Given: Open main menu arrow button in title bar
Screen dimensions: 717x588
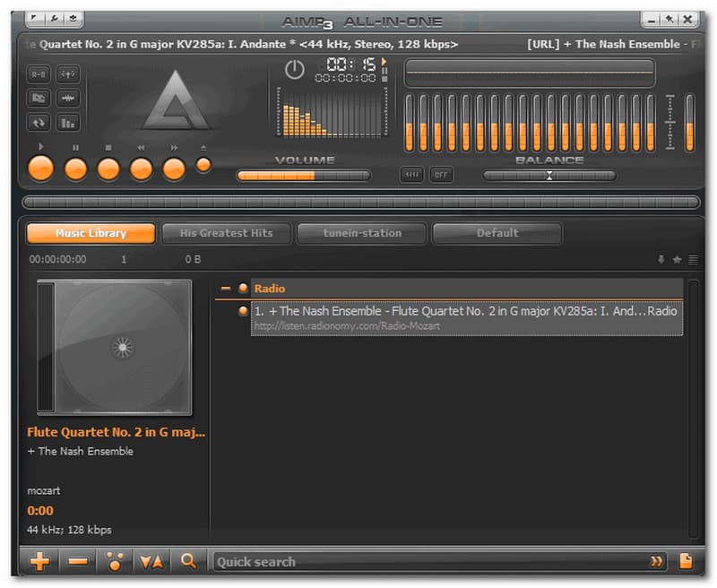Looking at the screenshot, I should 34,18.
